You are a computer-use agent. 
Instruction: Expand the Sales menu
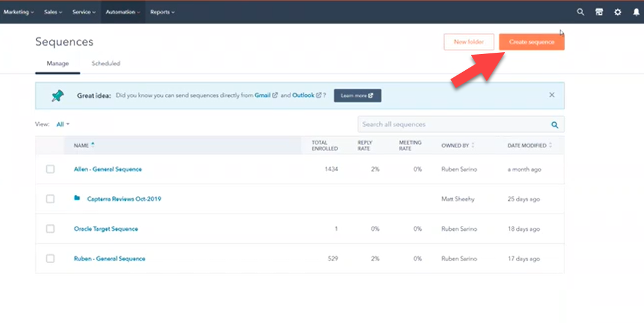[53, 12]
